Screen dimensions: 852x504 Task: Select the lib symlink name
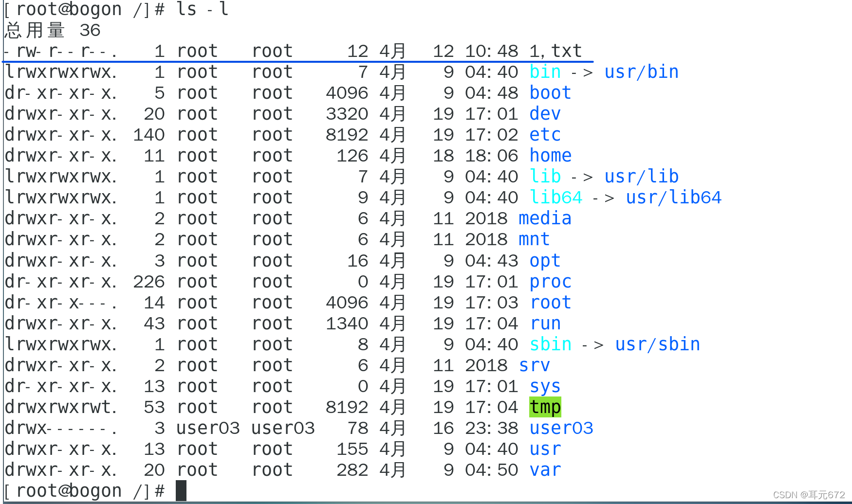[545, 177]
